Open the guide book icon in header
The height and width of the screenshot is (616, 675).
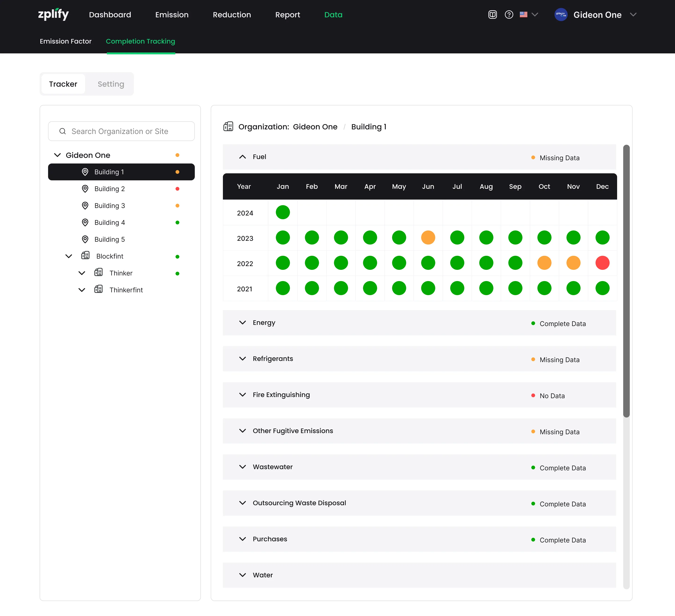pyautogui.click(x=492, y=14)
